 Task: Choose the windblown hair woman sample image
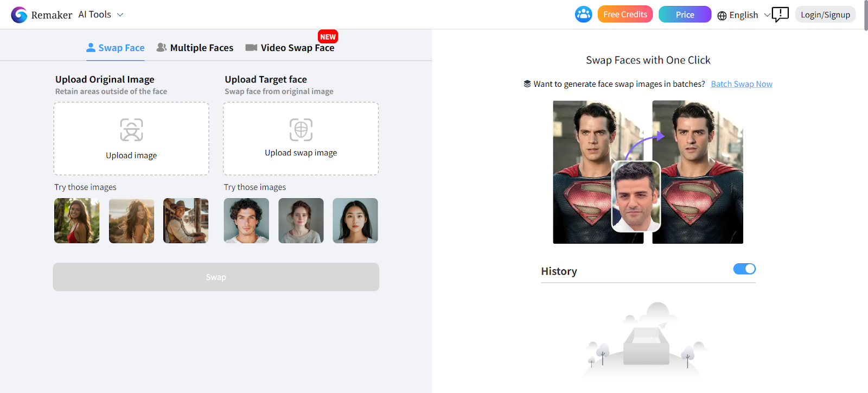click(x=131, y=220)
